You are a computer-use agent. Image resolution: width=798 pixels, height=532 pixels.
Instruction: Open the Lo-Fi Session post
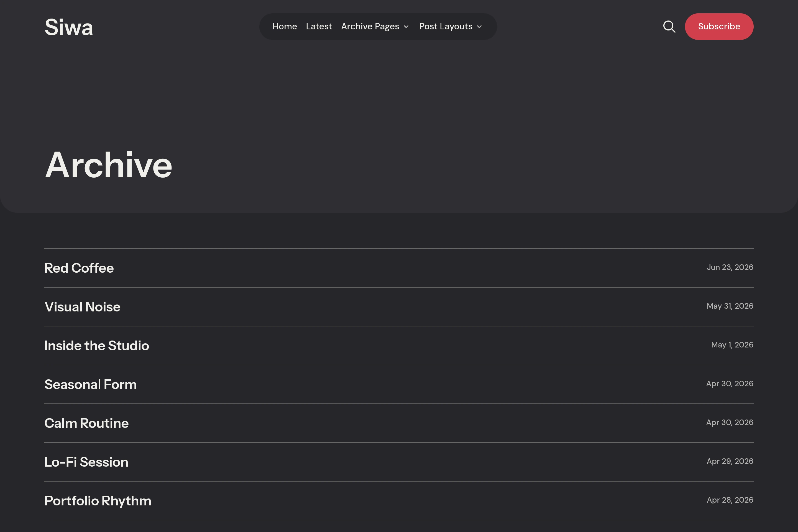coord(86,462)
